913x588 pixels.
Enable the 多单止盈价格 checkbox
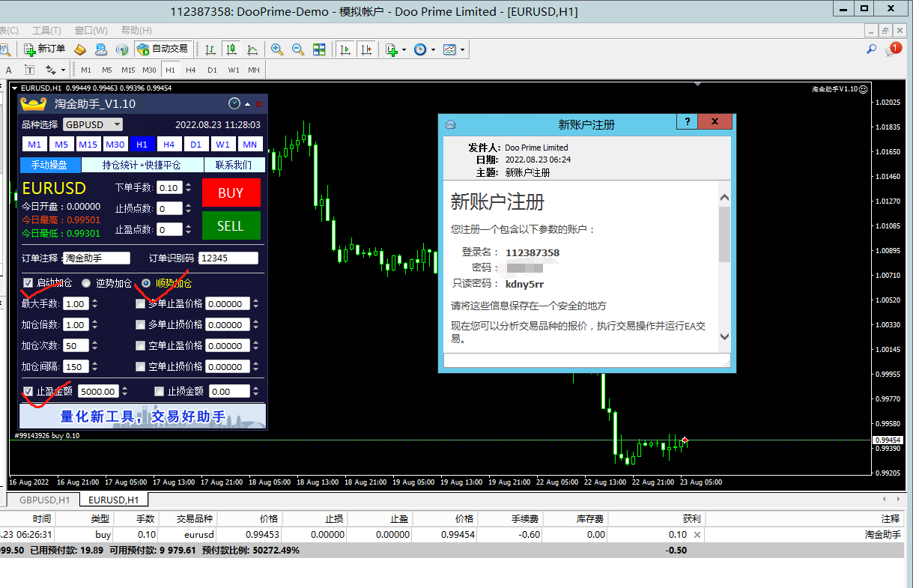pos(140,304)
